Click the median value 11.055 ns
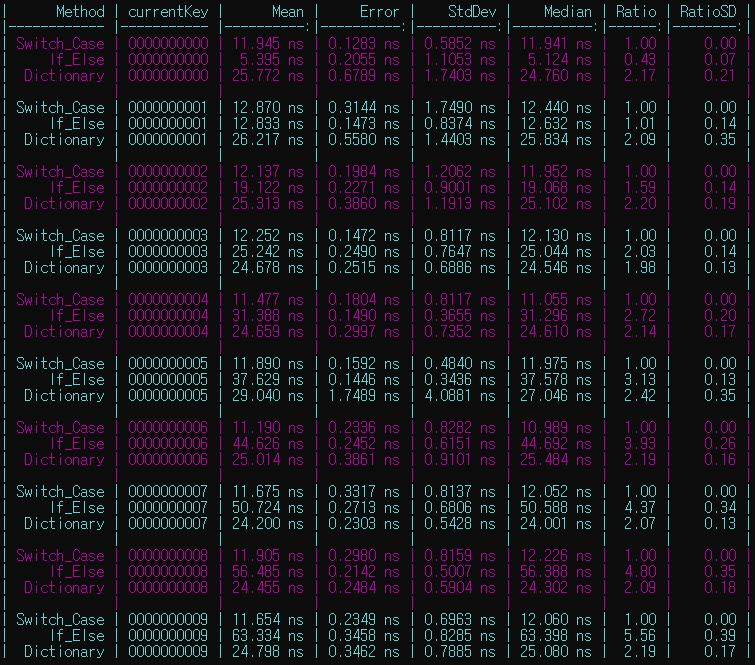This screenshot has width=755, height=665. point(556,300)
